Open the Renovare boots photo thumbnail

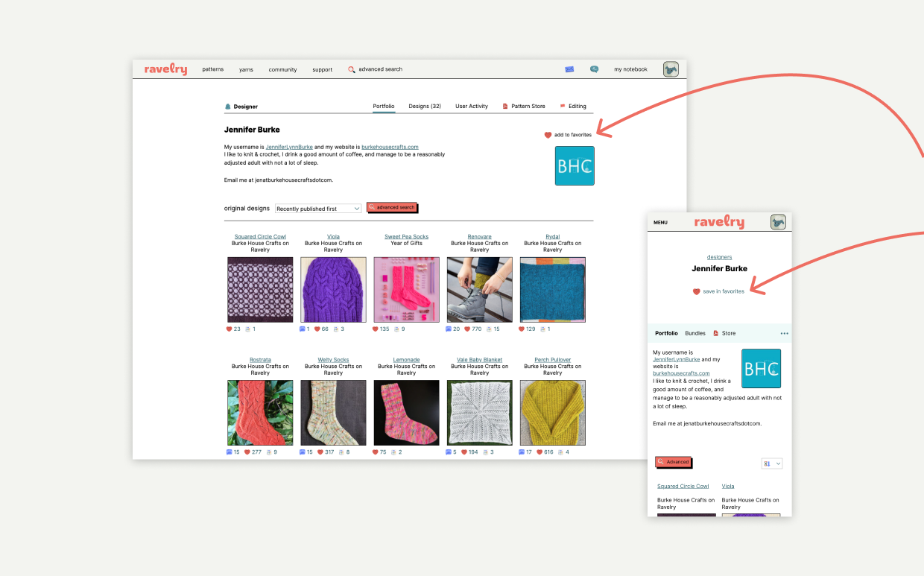(479, 289)
